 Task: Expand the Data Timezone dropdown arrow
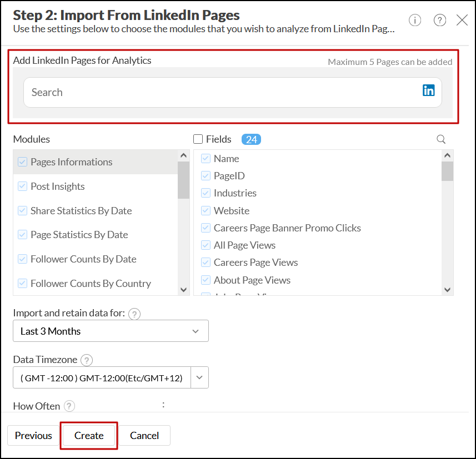(199, 378)
